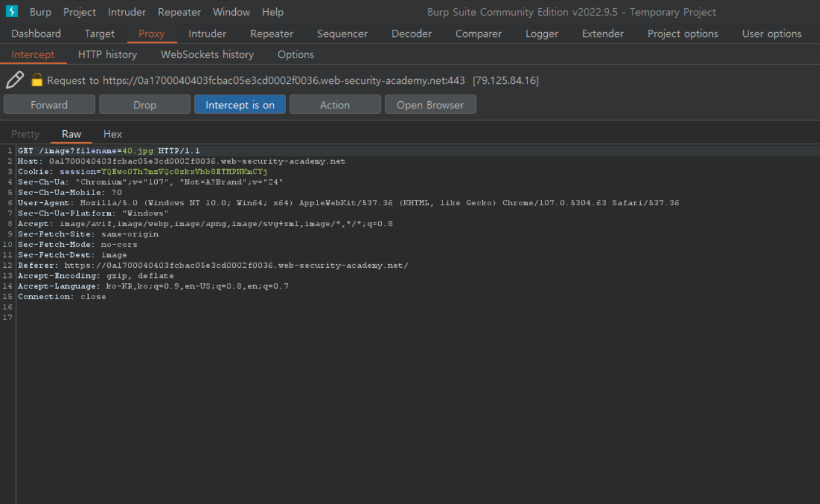Click the GET /image?filename=40.jpg request line

pyautogui.click(x=109, y=151)
